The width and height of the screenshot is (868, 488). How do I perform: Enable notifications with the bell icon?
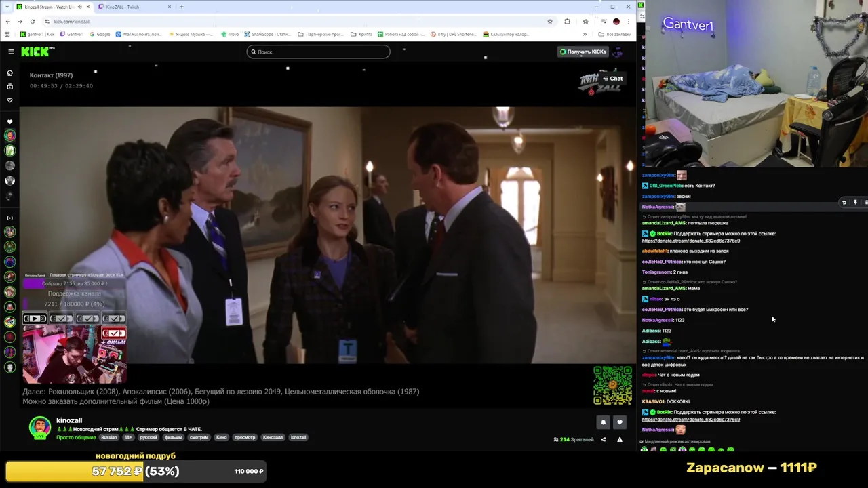click(x=603, y=422)
